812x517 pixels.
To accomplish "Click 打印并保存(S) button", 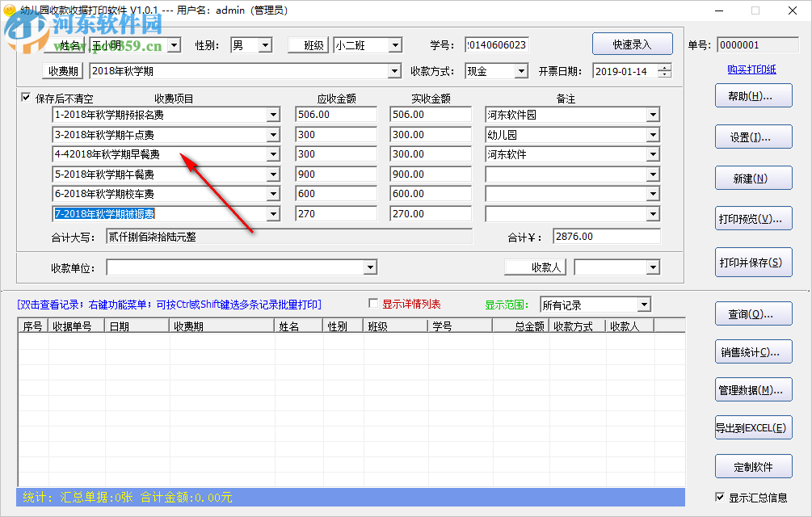I will pos(754,263).
